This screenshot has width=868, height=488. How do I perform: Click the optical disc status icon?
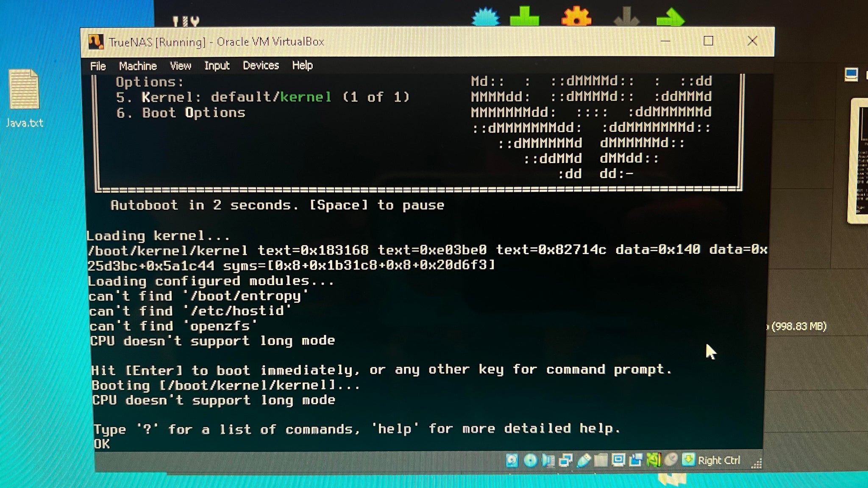[530, 460]
